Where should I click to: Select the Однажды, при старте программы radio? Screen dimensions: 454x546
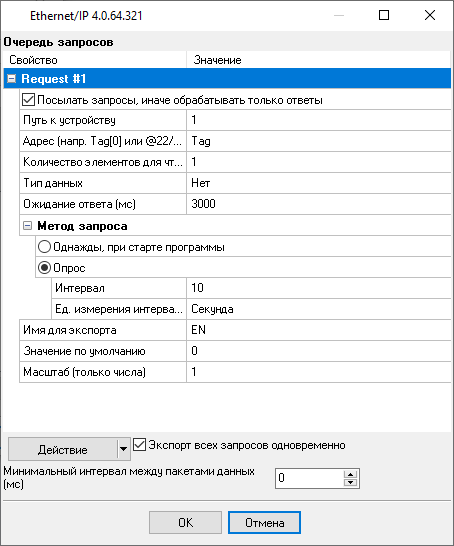tap(44, 247)
